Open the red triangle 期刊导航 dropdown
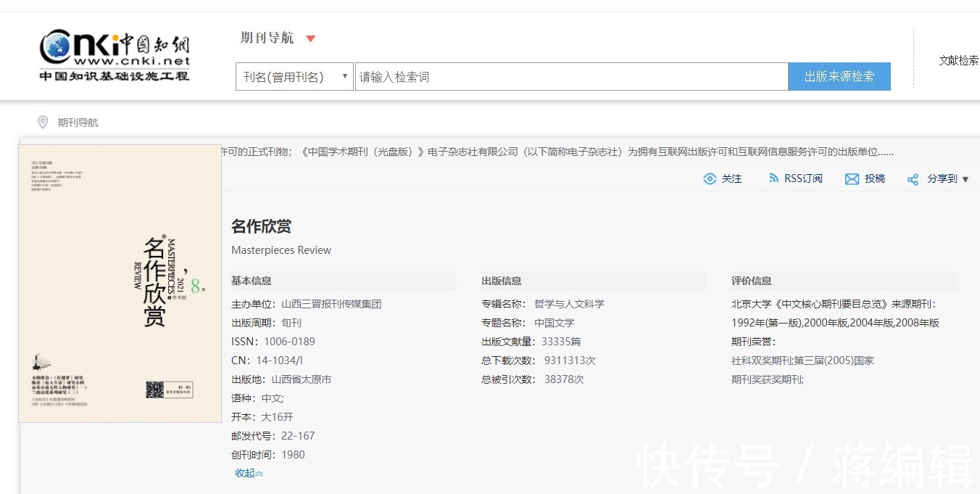Viewport: 980px width, 494px height. [310, 38]
